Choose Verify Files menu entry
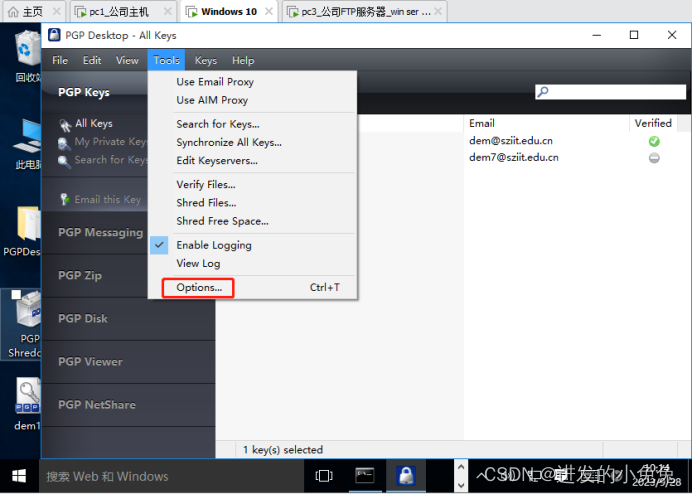This screenshot has height=494, width=692. coord(252,185)
